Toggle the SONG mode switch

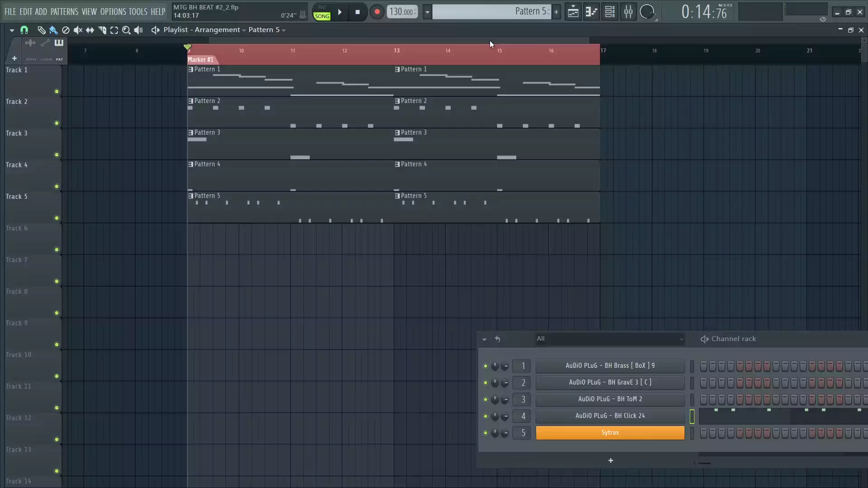[322, 16]
